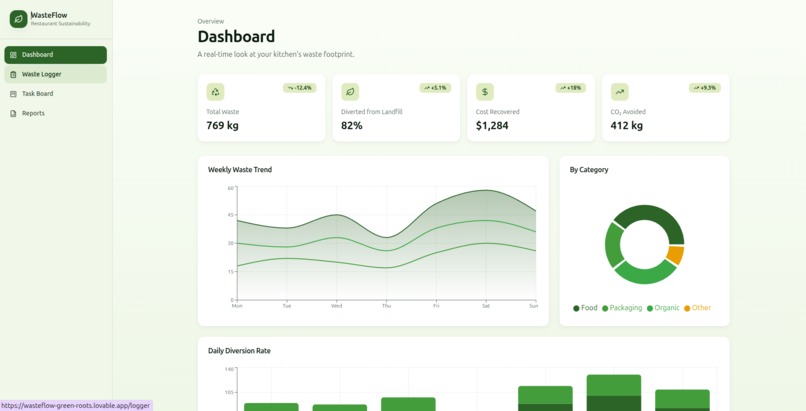The height and width of the screenshot is (411, 806).
Task: Click the -12.4% change badge
Action: pyautogui.click(x=300, y=88)
